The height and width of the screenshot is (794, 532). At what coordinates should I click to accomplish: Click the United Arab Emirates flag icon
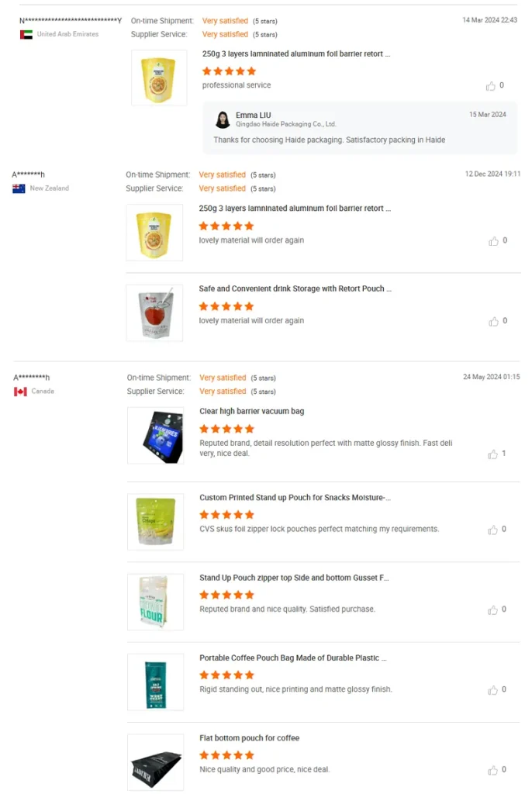click(26, 35)
